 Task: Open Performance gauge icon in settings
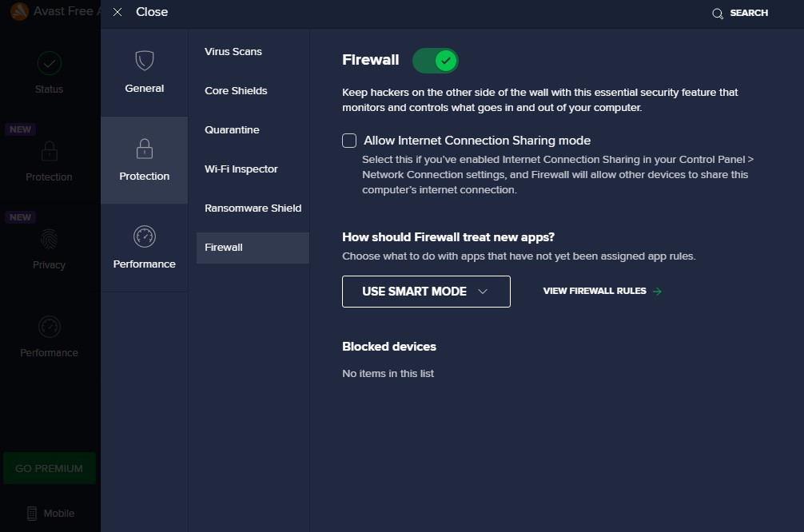(145, 236)
